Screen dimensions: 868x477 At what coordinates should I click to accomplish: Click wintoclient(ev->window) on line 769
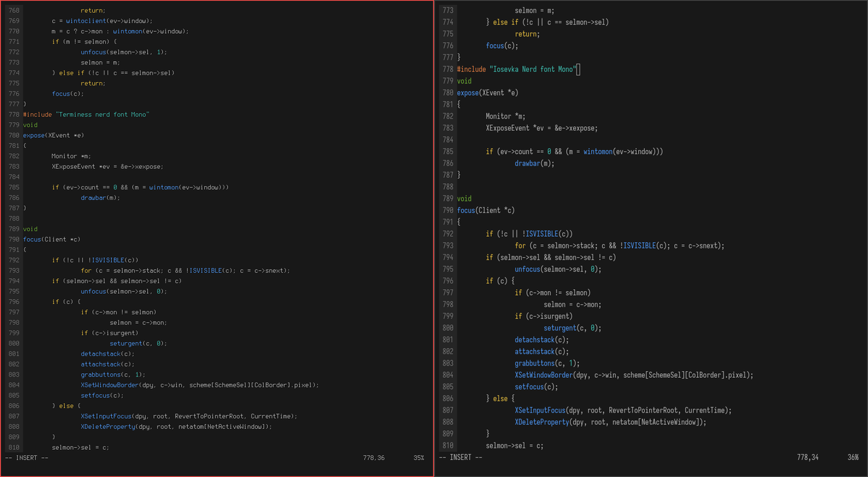point(108,21)
